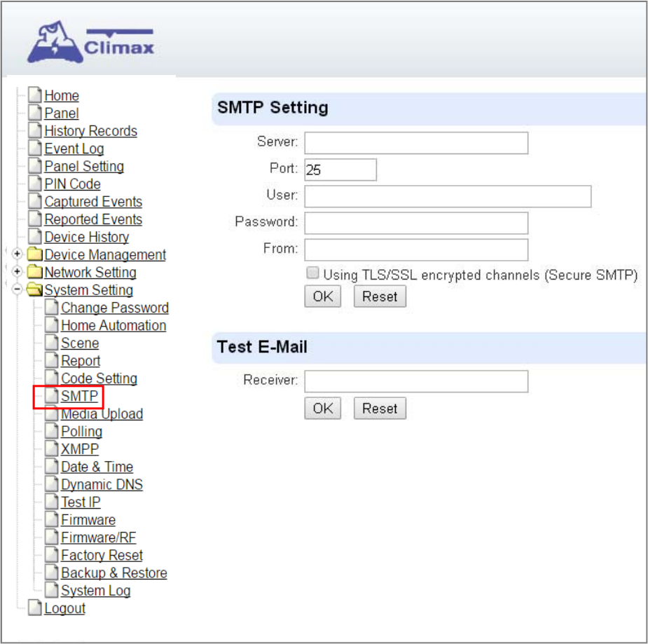Open the Media Upload link
Screen dimensions: 648x644
pyautogui.click(x=102, y=414)
